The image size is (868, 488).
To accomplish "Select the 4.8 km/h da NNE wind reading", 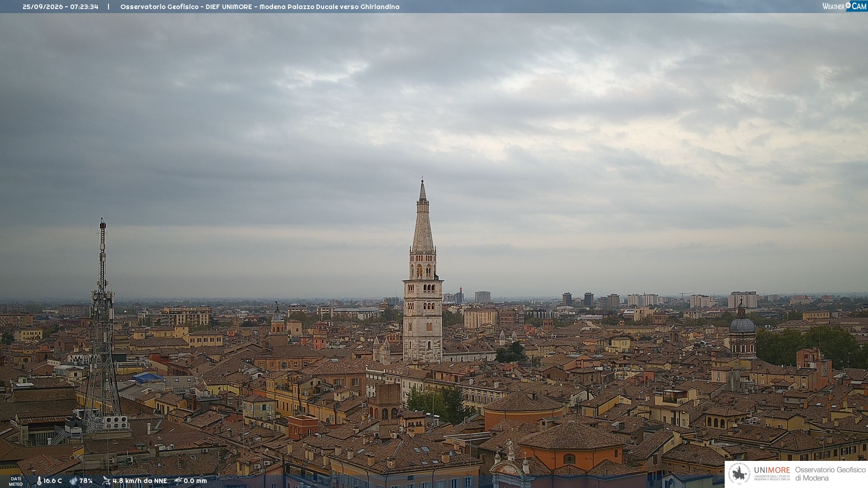I will tap(140, 481).
